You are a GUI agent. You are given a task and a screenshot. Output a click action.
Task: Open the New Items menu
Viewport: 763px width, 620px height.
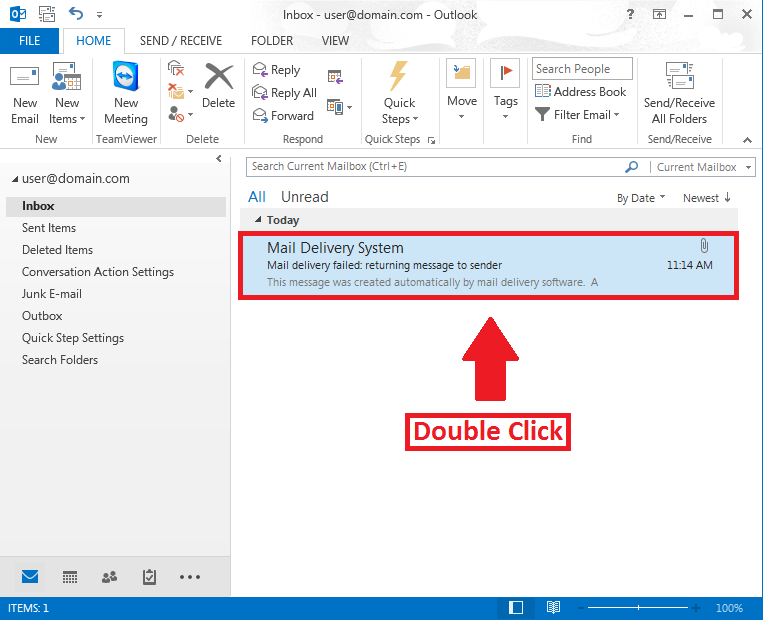point(67,93)
